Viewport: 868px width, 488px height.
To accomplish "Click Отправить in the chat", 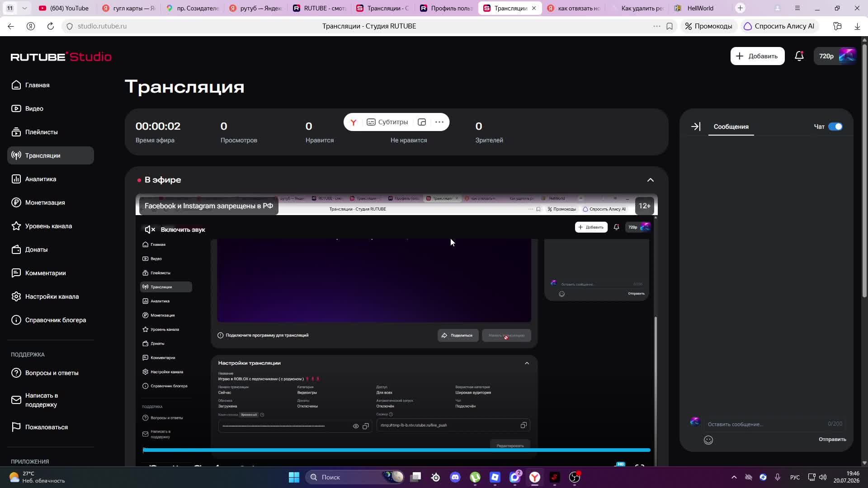I will [x=832, y=439].
